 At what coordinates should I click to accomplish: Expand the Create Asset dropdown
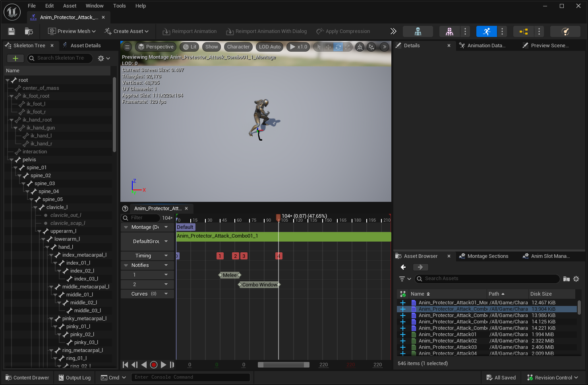click(126, 31)
